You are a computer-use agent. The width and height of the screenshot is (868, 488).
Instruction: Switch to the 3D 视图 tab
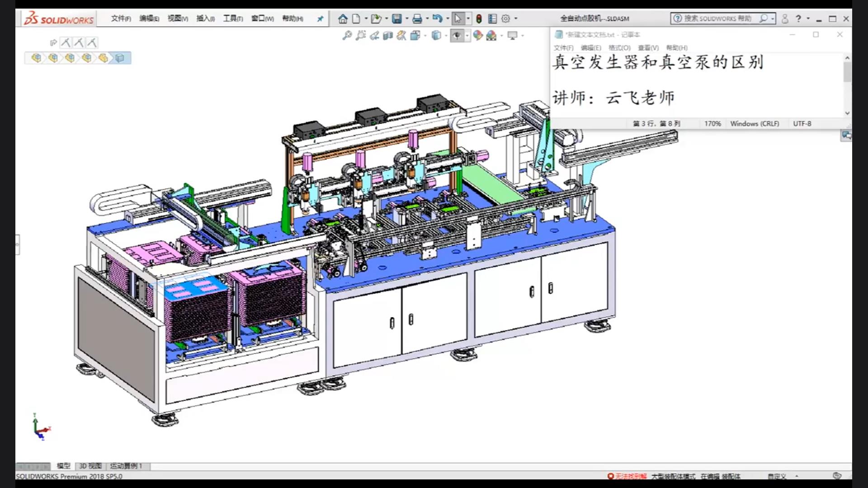(90, 466)
